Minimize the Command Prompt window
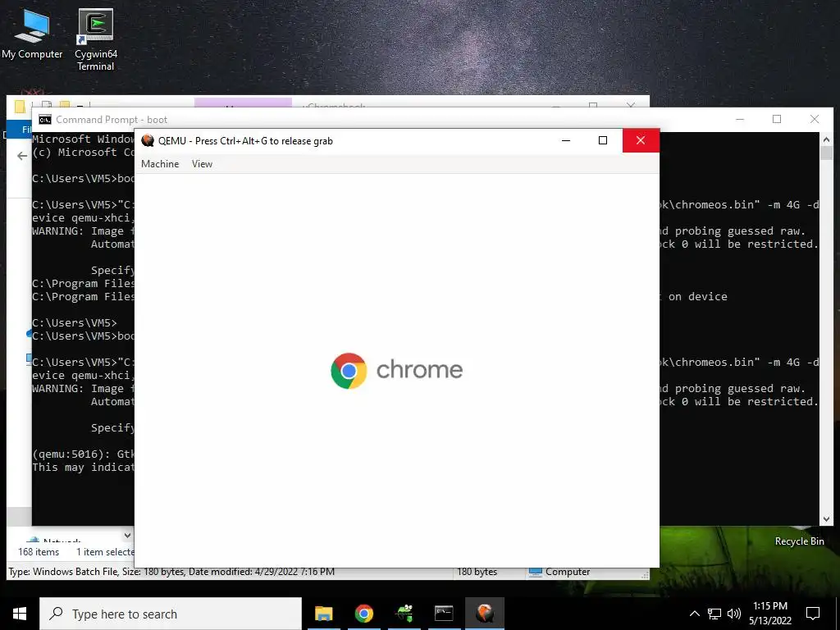This screenshot has width=840, height=630. point(739,119)
